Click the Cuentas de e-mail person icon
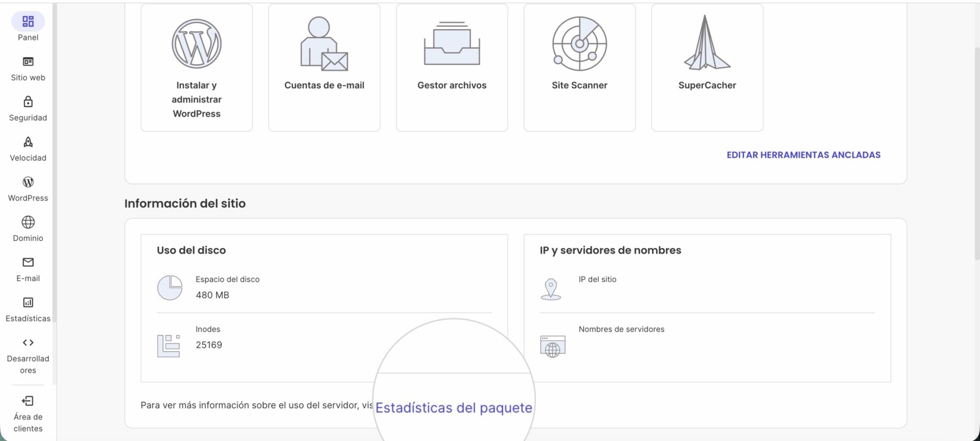 click(x=324, y=43)
